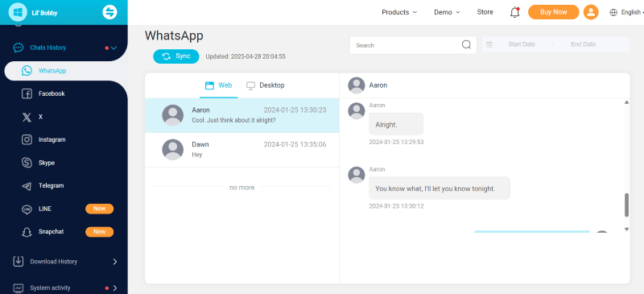Screen dimensions: 644x294
Task: Select Facebook in the sidebar
Action: click(x=52, y=93)
